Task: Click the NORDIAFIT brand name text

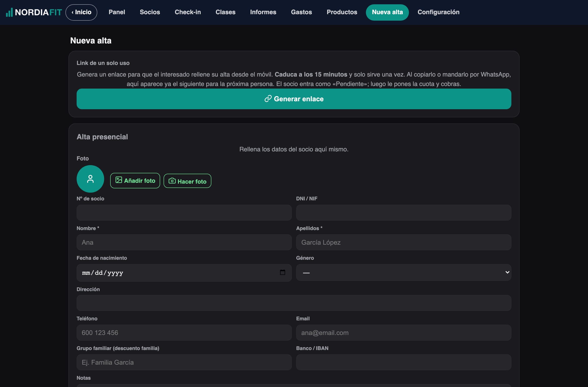Action: click(x=38, y=12)
